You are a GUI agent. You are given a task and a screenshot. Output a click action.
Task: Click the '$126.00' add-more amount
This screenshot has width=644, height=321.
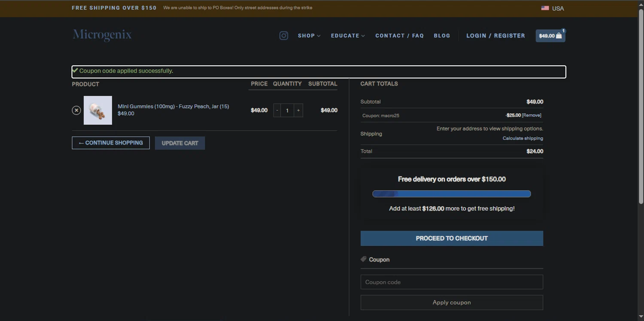pos(433,209)
